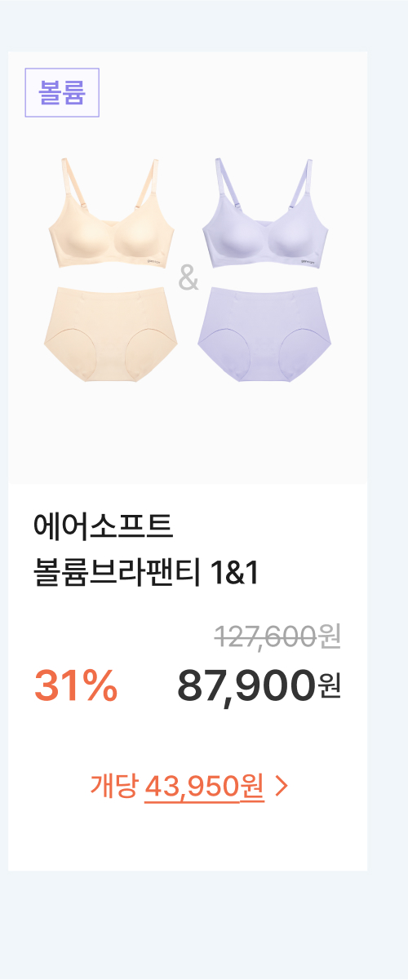The height and width of the screenshot is (980, 408).
Task: Open the underlined 43,950원 per-piece price link
Action: click(x=204, y=786)
